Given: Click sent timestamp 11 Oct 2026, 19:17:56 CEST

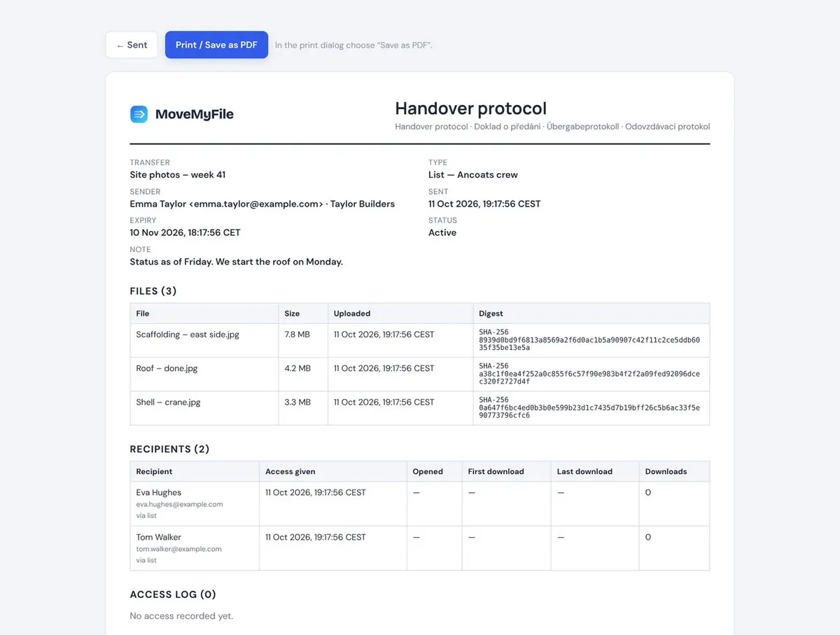Looking at the screenshot, I should (484, 204).
